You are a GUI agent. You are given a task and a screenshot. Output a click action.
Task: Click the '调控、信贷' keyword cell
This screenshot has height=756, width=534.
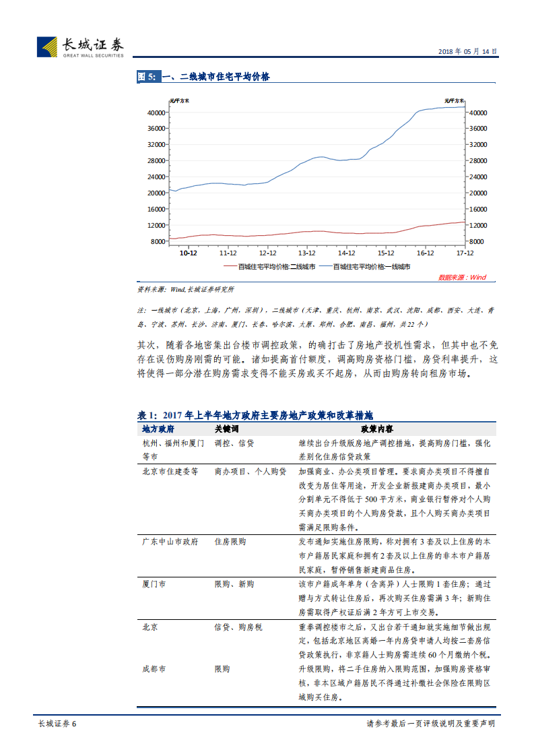tap(234, 443)
